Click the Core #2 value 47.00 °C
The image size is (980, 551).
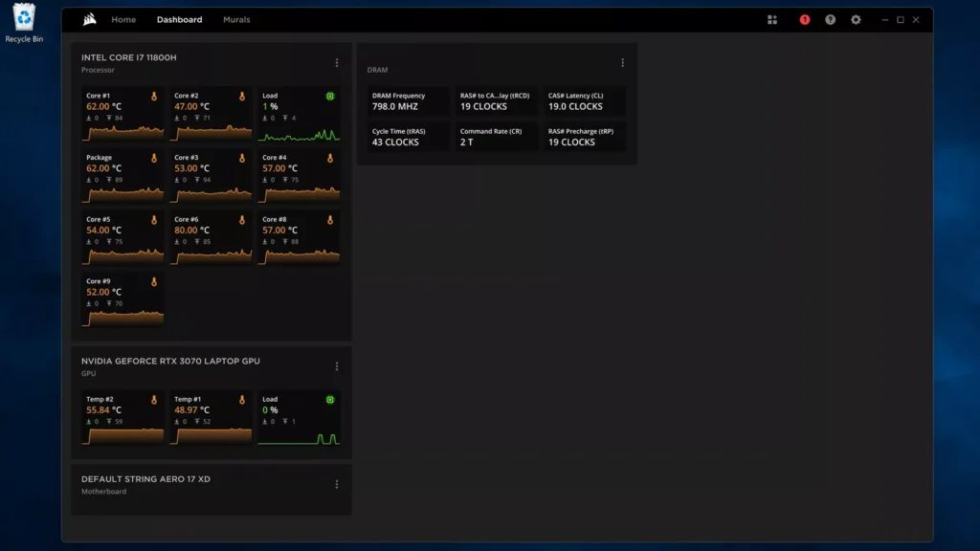[191, 107]
